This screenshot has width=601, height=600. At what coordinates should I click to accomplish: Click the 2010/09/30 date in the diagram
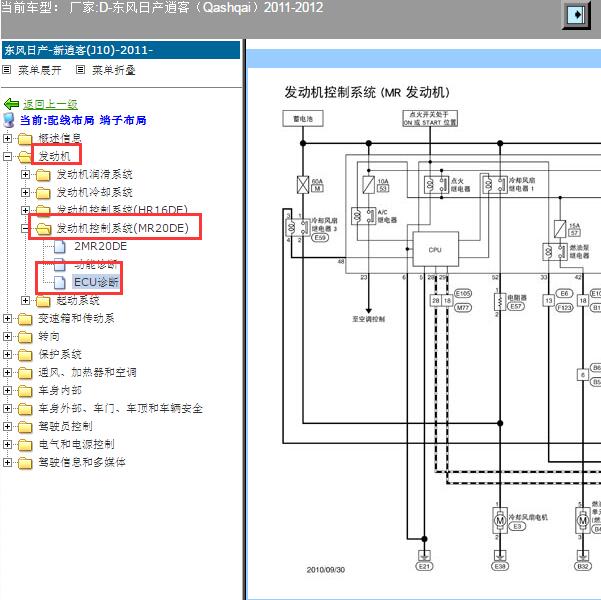tap(325, 570)
